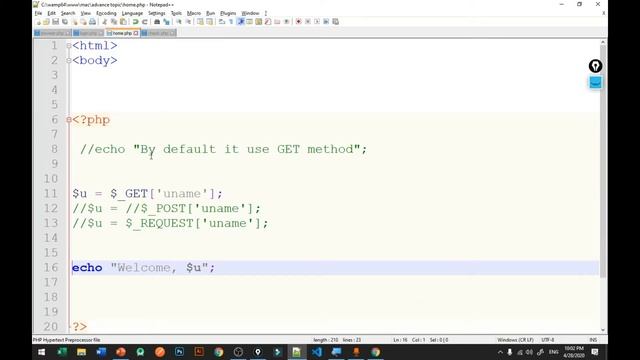Image resolution: width=640 pixels, height=360 pixels.
Task: Click the New file toolbar icon
Action: [38, 22]
